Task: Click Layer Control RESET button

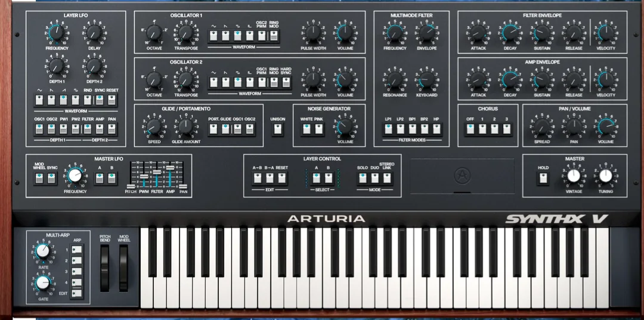Action: [281, 179]
